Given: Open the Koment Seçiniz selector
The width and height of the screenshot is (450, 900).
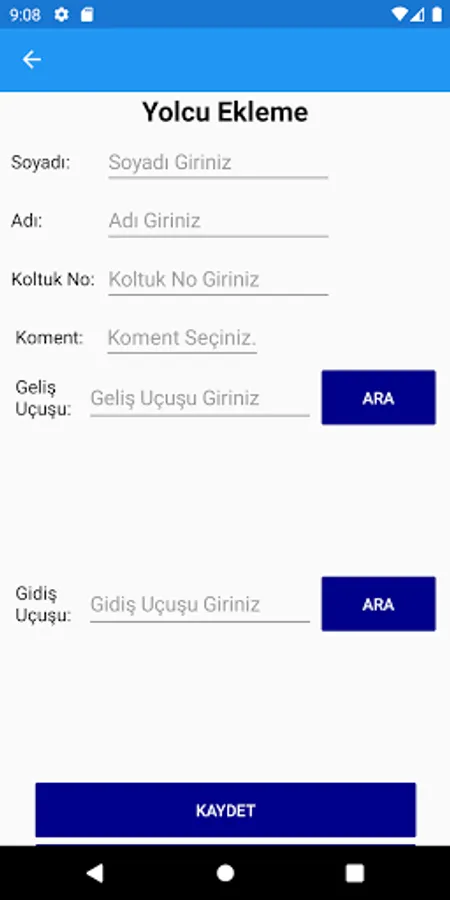Looking at the screenshot, I should point(182,338).
